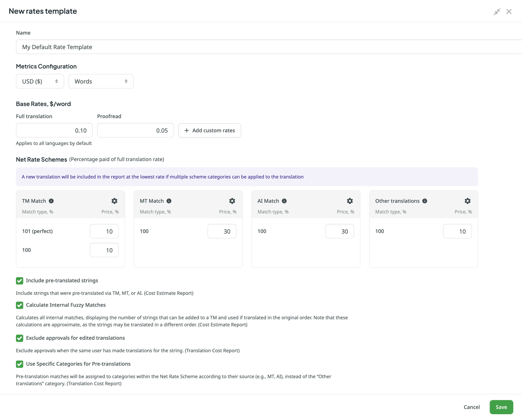Open AI Match settings gear

click(x=350, y=201)
